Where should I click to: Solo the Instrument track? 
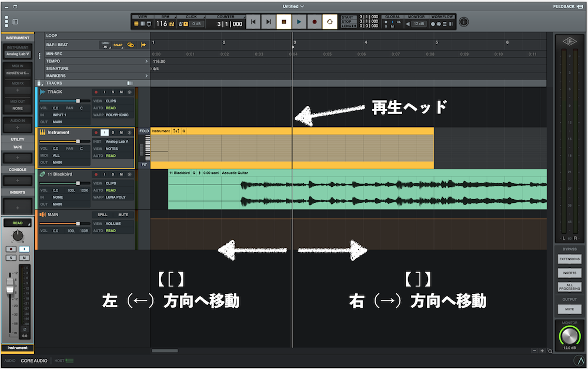(x=113, y=133)
